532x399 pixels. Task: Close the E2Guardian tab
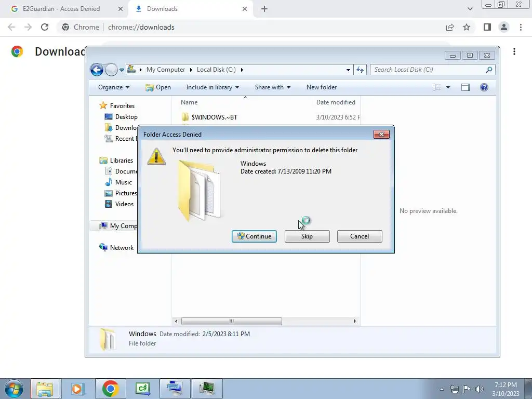point(121,9)
